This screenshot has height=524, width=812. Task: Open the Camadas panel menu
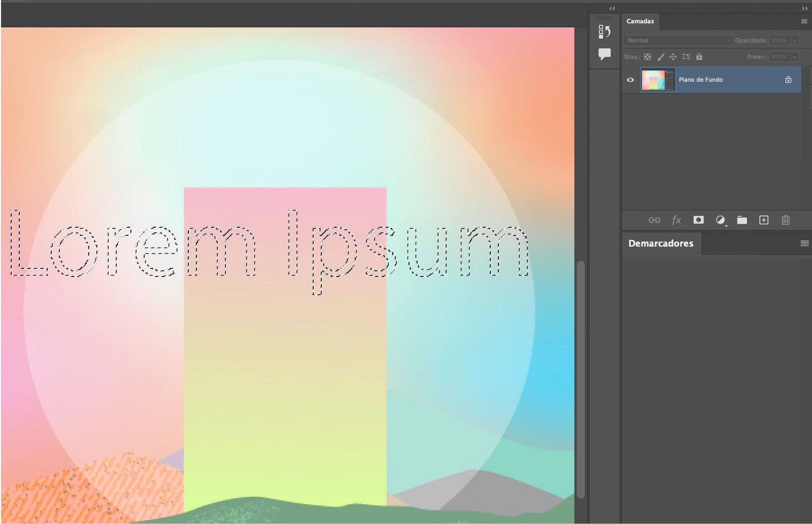pyautogui.click(x=804, y=21)
